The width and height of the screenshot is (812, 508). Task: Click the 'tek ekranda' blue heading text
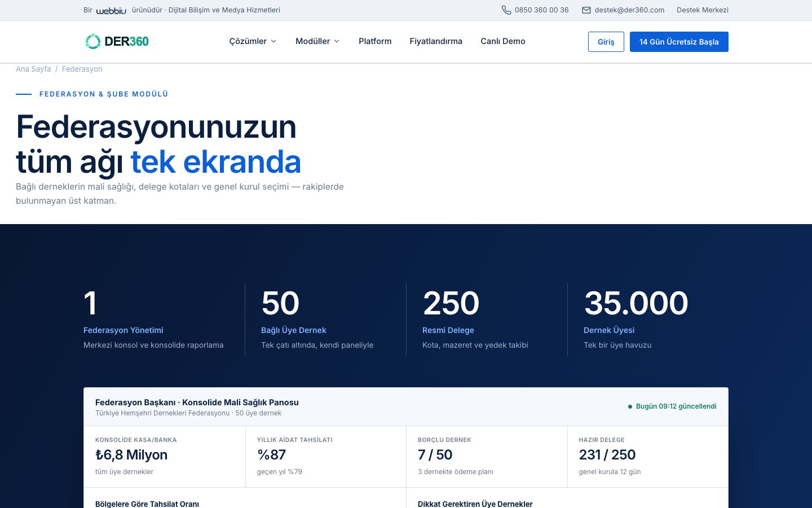click(x=215, y=162)
